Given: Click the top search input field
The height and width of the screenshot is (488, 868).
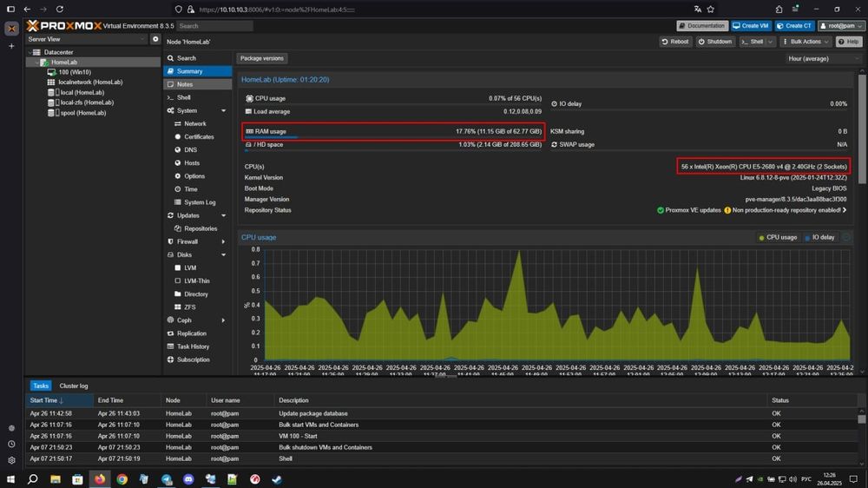Looking at the screenshot, I should [214, 26].
